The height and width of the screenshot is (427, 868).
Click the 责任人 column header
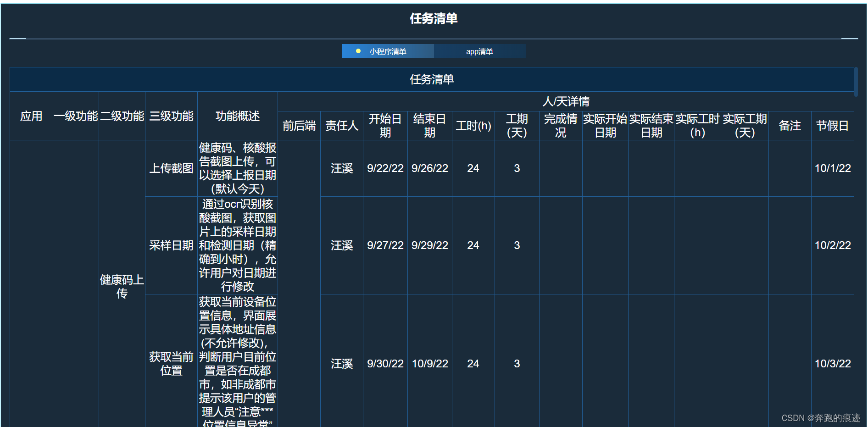342,126
